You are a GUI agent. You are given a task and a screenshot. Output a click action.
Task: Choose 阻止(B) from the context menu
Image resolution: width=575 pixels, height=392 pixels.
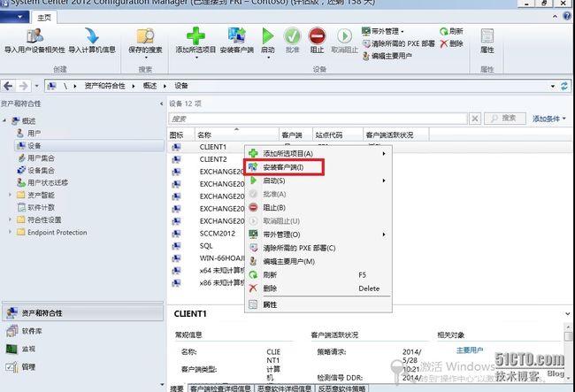(318, 208)
